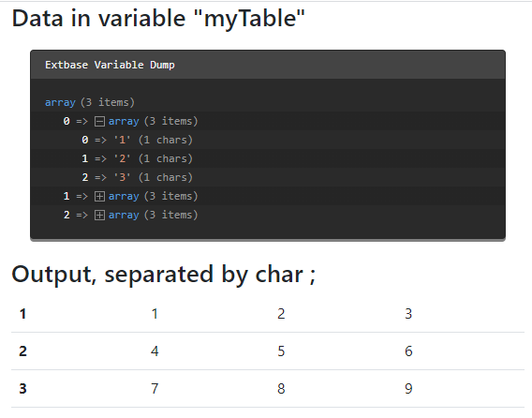Click the 'array' label at index 0

click(124, 121)
